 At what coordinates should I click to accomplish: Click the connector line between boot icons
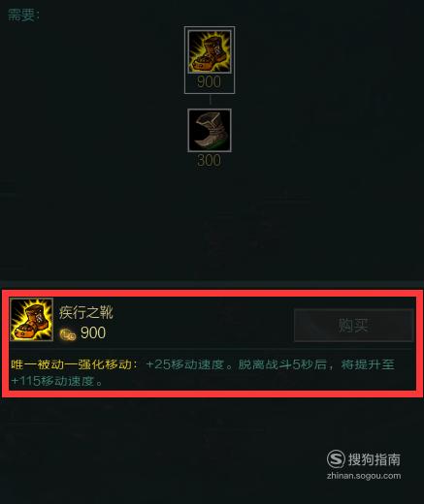pos(210,101)
